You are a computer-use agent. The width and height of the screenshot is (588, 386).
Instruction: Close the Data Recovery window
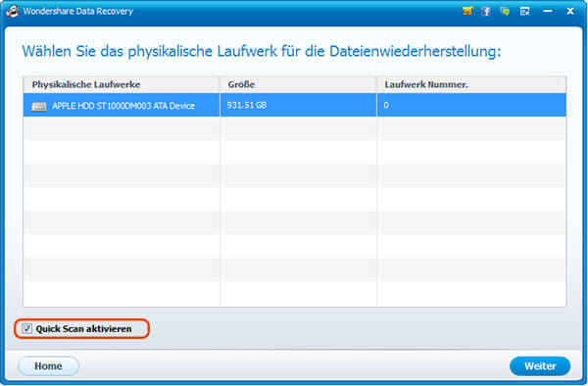click(x=570, y=11)
